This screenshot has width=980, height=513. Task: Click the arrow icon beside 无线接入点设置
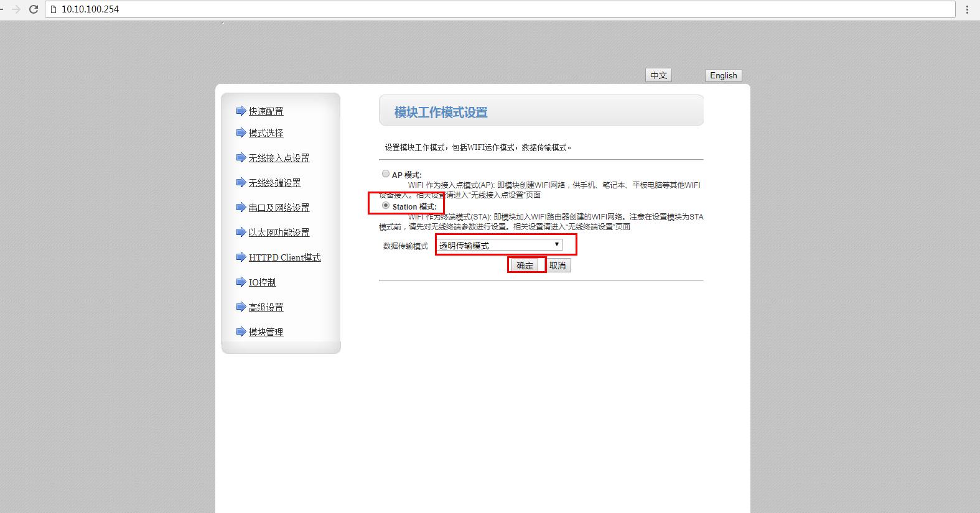tap(241, 157)
